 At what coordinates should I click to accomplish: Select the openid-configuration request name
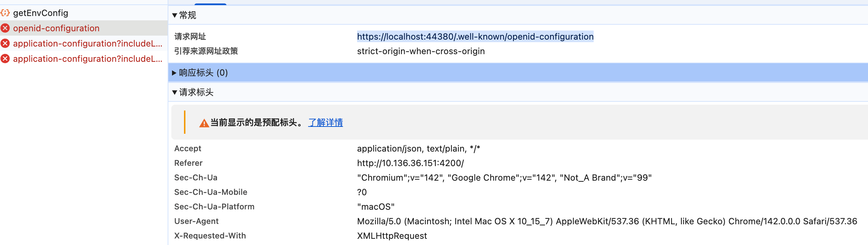(x=56, y=28)
